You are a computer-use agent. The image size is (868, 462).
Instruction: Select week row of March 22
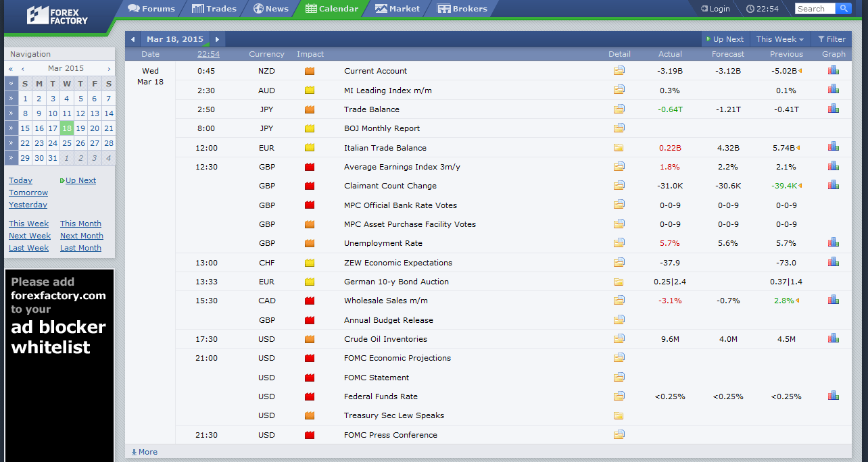11,143
